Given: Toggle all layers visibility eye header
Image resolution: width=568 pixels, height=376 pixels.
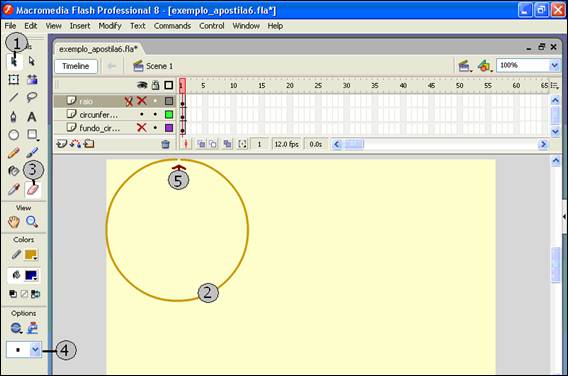Looking at the screenshot, I should (x=142, y=85).
